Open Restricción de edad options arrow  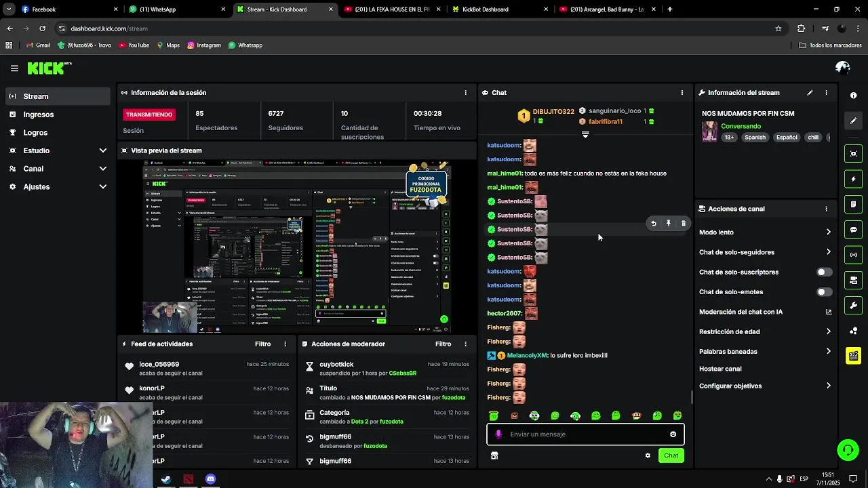coord(828,331)
